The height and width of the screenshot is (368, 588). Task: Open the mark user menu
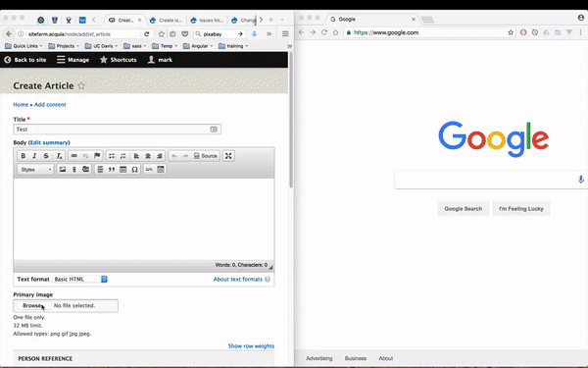click(x=160, y=60)
